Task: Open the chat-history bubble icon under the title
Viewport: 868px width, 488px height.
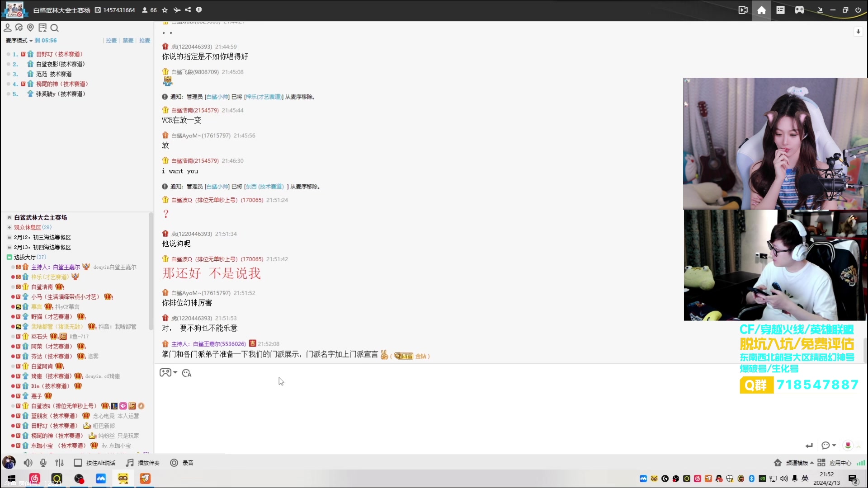Action: coord(19,28)
